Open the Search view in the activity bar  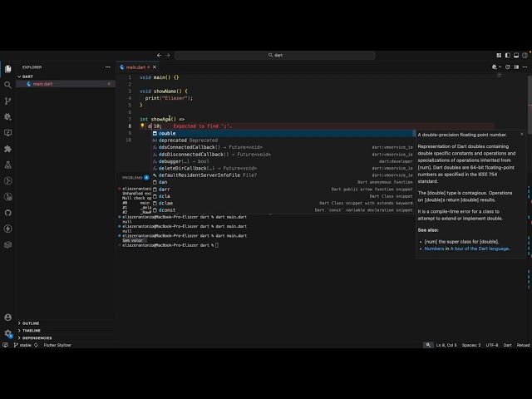click(x=7, y=85)
